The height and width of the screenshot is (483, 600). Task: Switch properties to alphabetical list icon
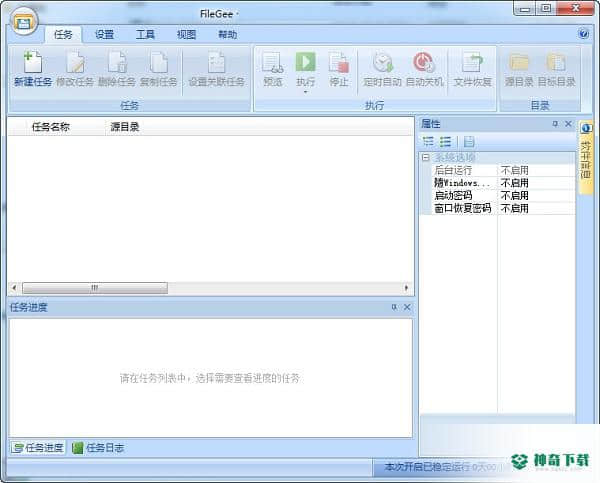pyautogui.click(x=445, y=142)
